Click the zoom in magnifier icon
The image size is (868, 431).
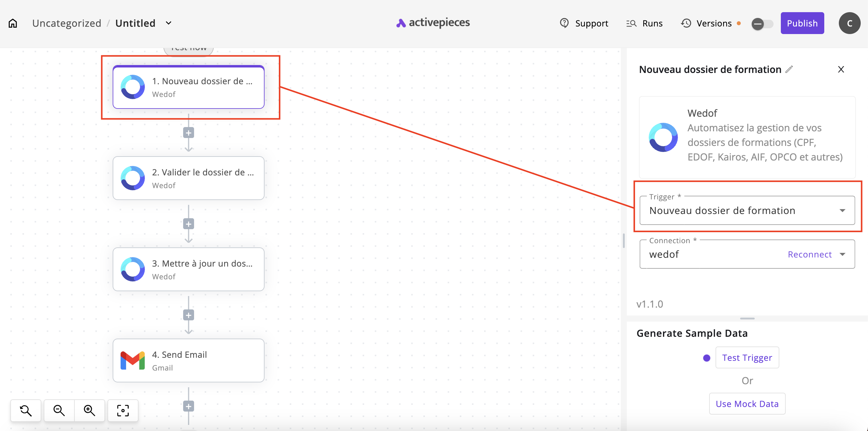click(x=89, y=410)
